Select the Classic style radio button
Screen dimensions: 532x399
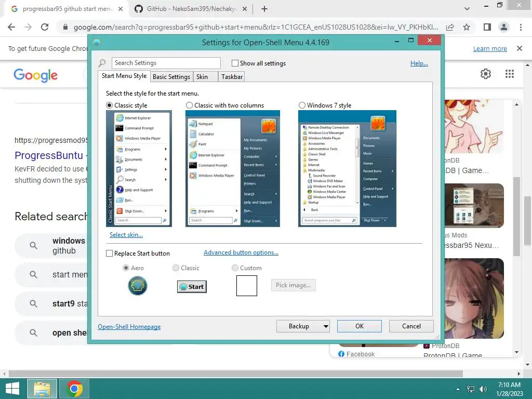(109, 105)
